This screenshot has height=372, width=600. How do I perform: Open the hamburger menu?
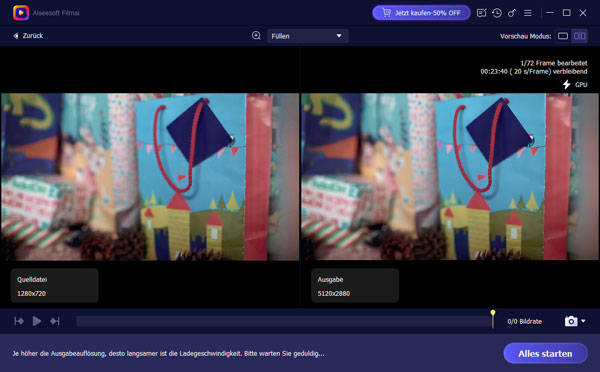[x=528, y=13]
